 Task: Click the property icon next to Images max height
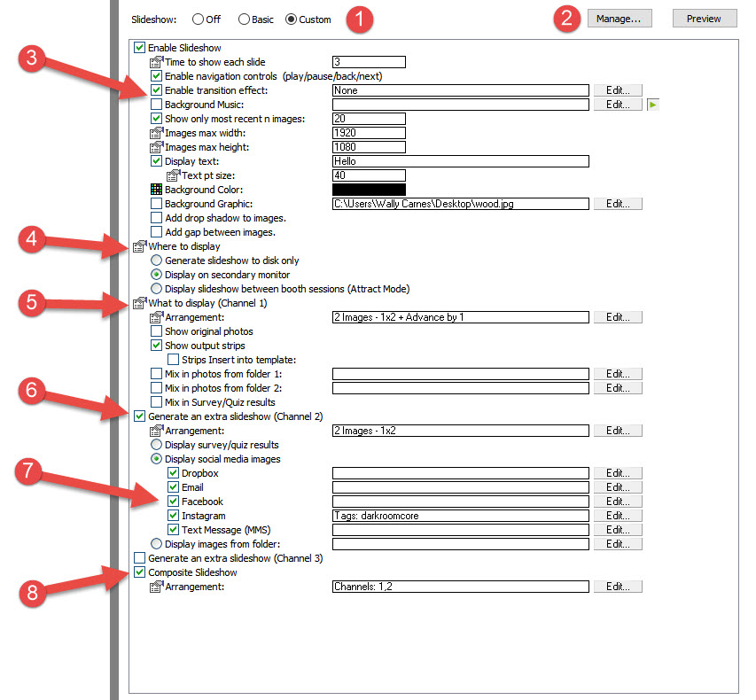156,147
